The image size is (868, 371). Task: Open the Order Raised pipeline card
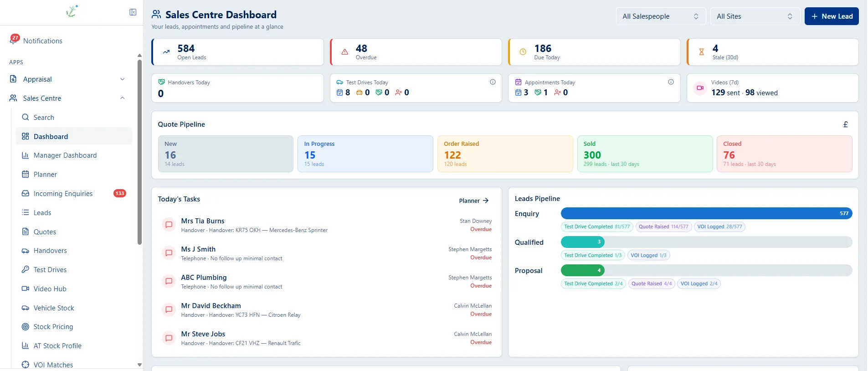[x=505, y=154]
